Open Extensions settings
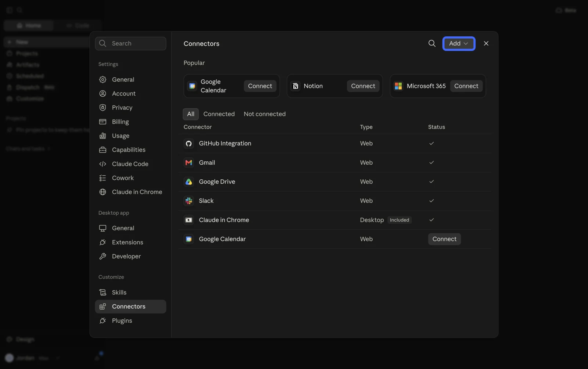 pos(130,242)
